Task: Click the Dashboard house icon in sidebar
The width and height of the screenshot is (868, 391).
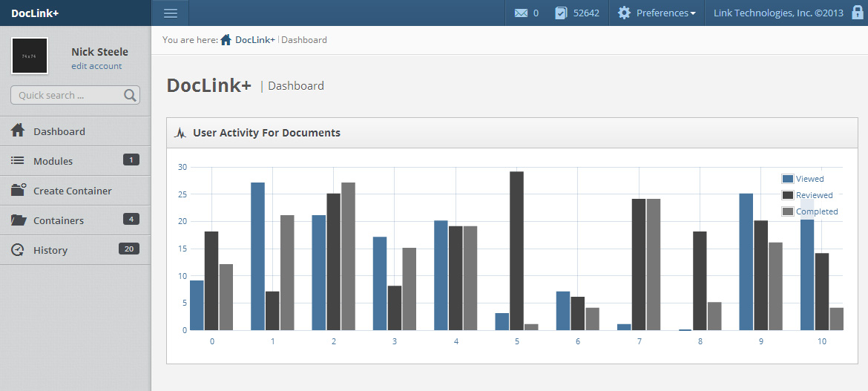Action: click(18, 131)
